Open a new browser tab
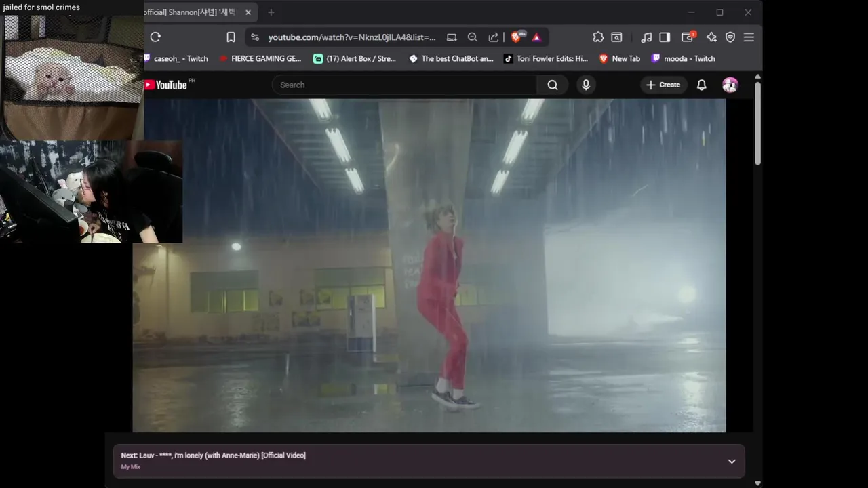 click(x=271, y=12)
